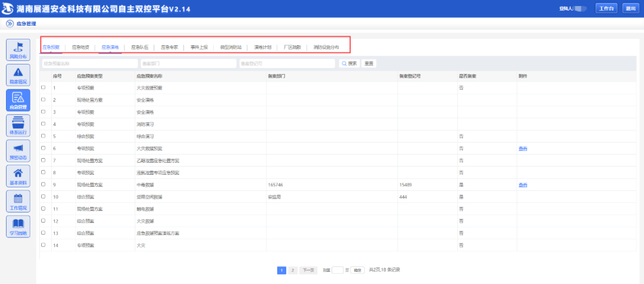Screen dimensions: 644x284
Task: Go to page 2 in pagination
Action: click(x=292, y=270)
